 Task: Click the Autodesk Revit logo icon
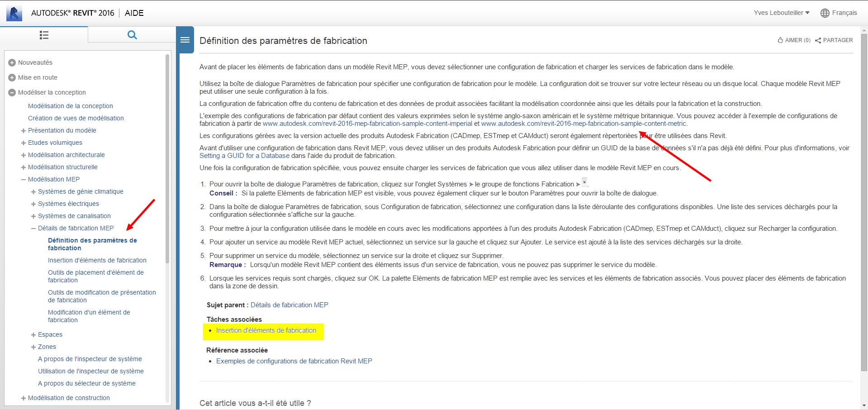point(14,13)
